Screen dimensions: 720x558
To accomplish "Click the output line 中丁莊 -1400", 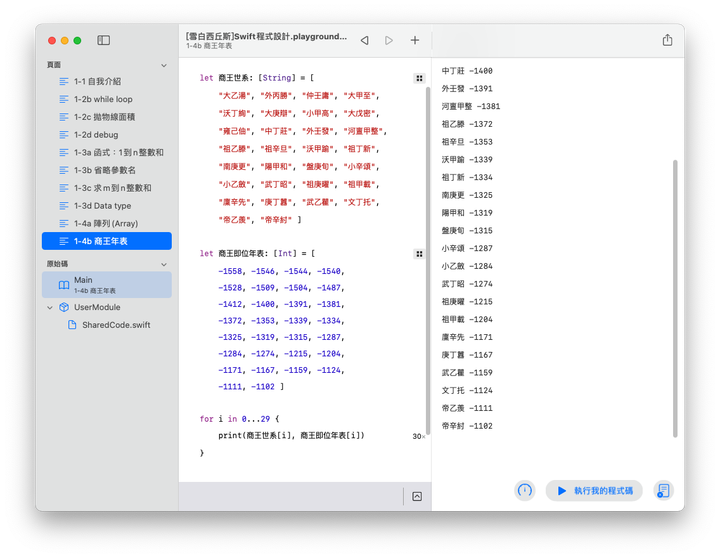I will pos(467,71).
